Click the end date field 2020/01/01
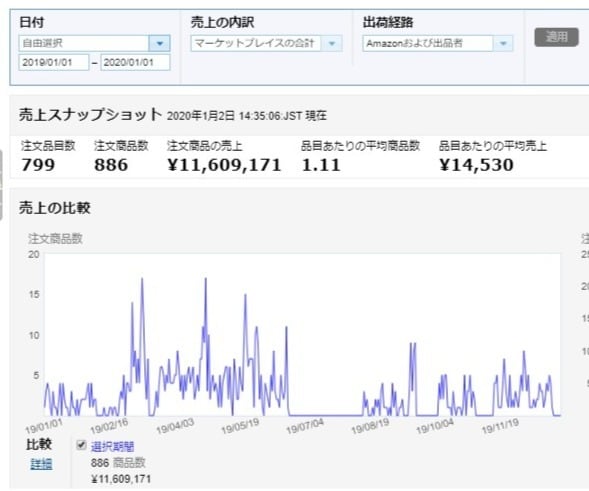The image size is (589, 491). [135, 62]
